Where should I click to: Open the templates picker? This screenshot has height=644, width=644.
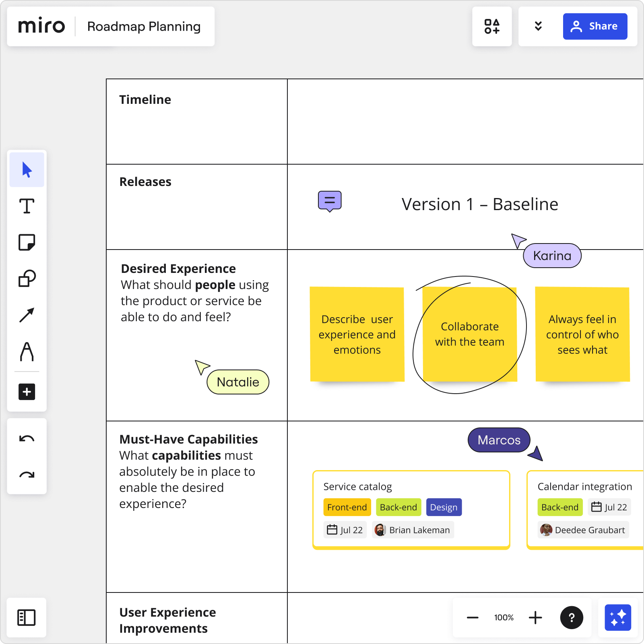click(x=492, y=26)
